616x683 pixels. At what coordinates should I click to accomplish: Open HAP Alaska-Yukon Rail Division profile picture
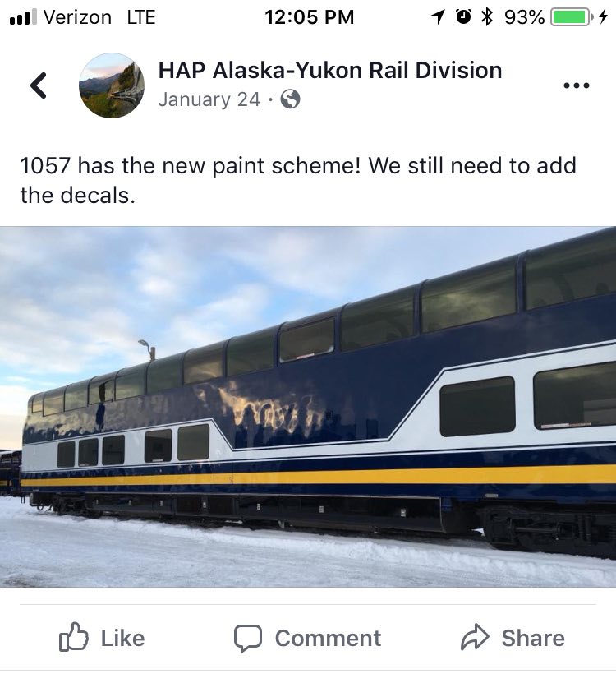pyautogui.click(x=112, y=85)
